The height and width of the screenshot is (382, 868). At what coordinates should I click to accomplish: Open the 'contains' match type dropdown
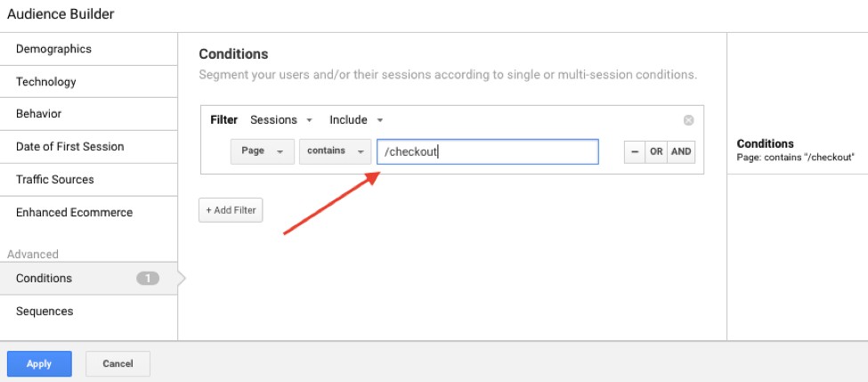coord(335,151)
